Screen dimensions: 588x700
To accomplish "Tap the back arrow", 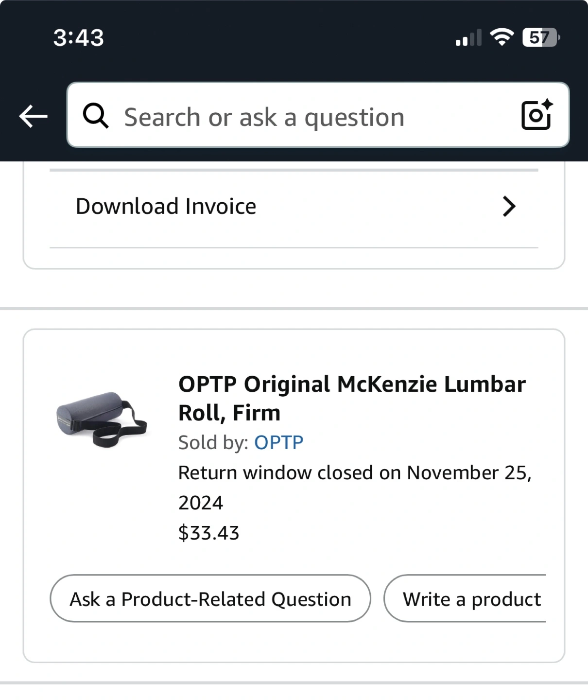I will (x=33, y=117).
